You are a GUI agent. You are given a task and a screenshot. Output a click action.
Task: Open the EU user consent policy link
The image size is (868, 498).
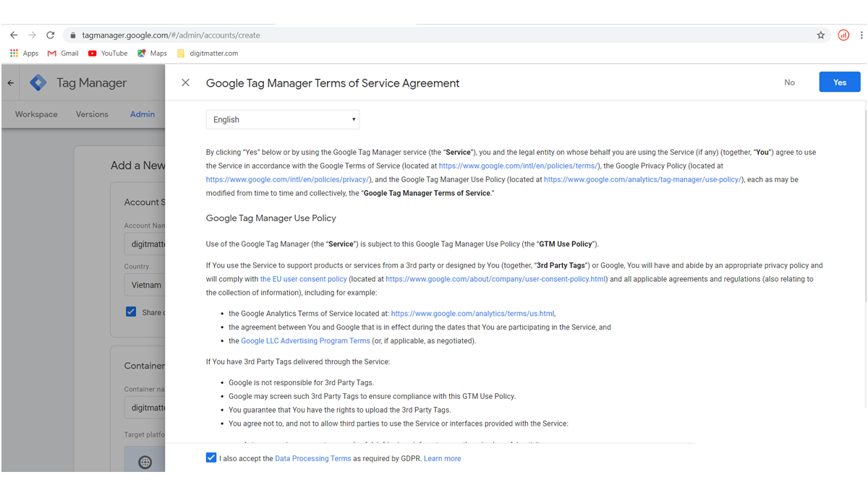(x=304, y=279)
